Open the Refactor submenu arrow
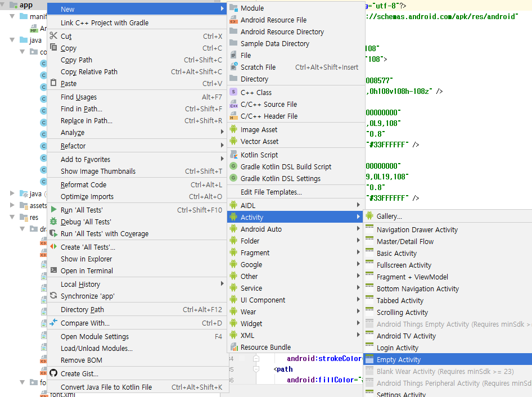This screenshot has width=532, height=397. point(222,145)
